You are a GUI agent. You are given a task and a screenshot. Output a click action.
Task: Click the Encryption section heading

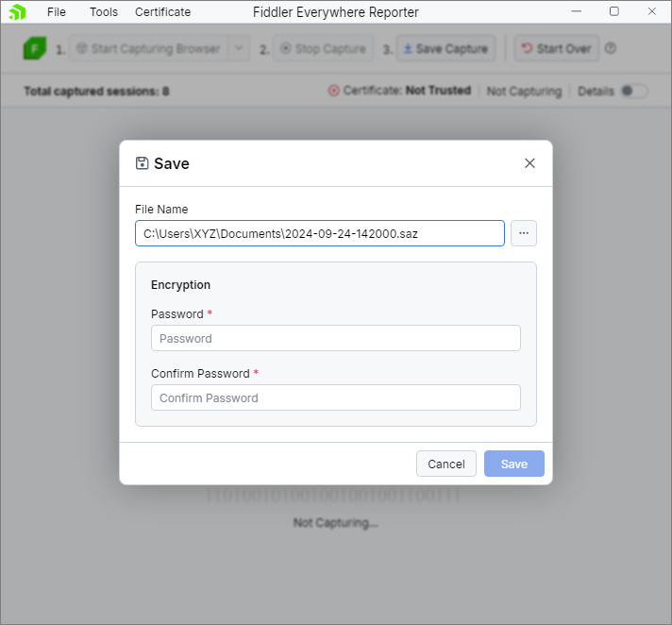click(x=180, y=285)
